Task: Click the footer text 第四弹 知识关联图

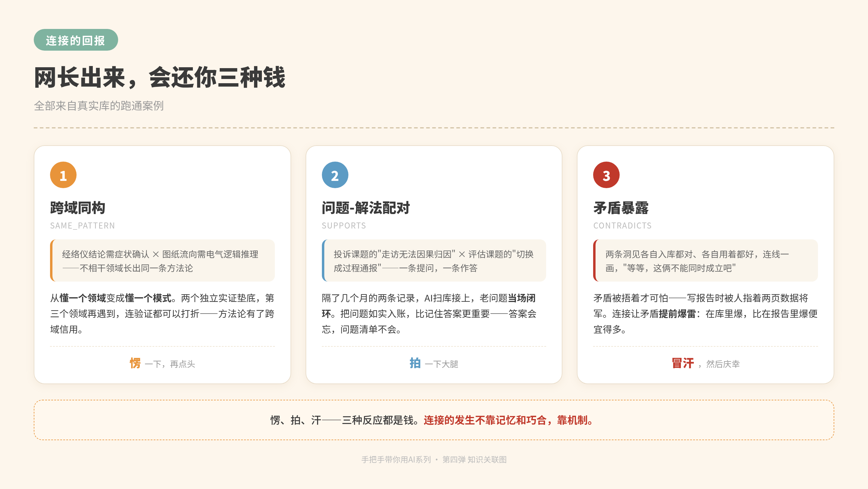Action: [x=474, y=460]
